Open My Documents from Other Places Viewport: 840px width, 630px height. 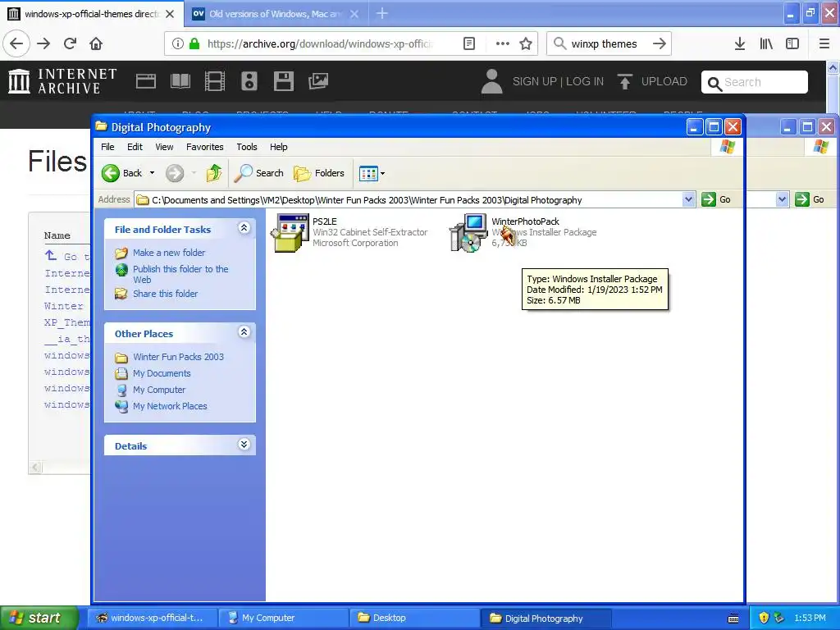(x=162, y=373)
